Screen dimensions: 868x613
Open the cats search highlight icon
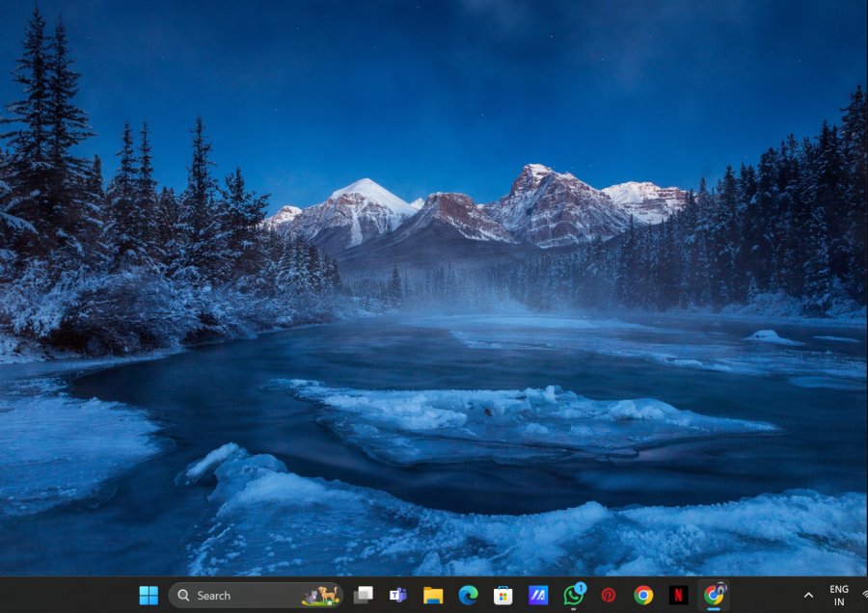pyautogui.click(x=321, y=596)
